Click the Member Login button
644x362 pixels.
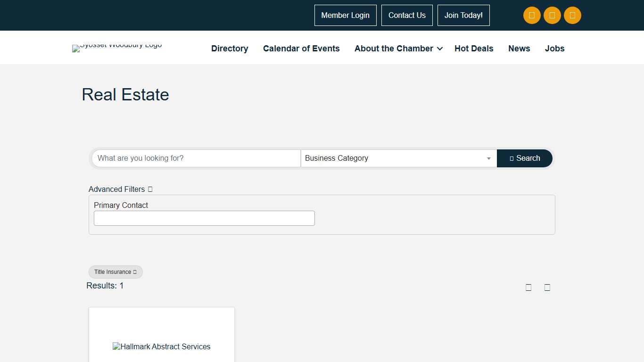(x=345, y=16)
